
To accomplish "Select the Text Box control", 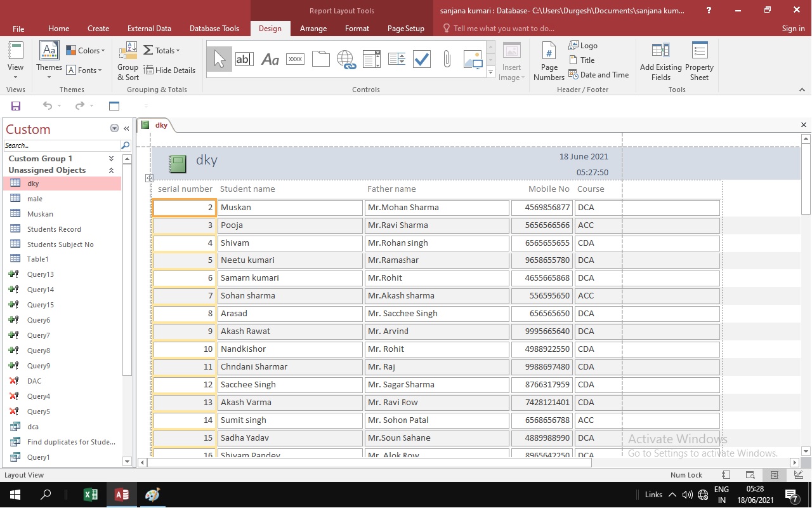I will click(x=244, y=58).
